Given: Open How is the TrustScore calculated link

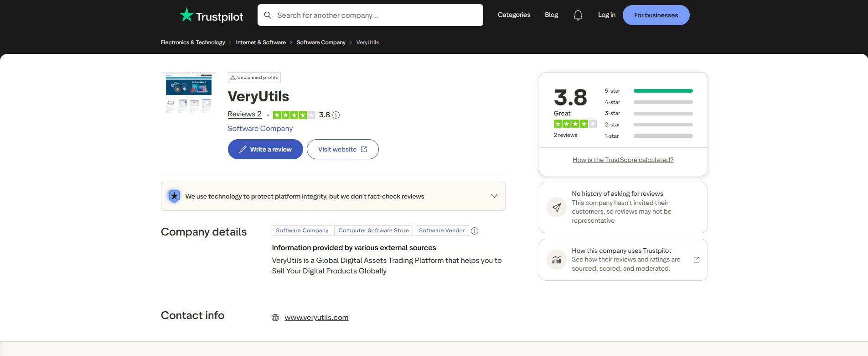Looking at the screenshot, I should pyautogui.click(x=623, y=160).
